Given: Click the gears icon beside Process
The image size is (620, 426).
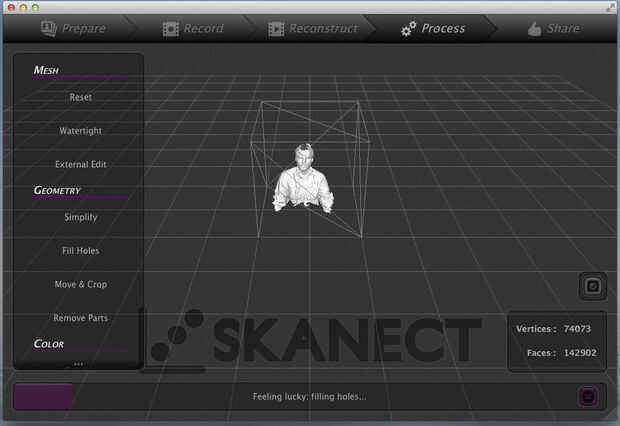Looking at the screenshot, I should (408, 29).
